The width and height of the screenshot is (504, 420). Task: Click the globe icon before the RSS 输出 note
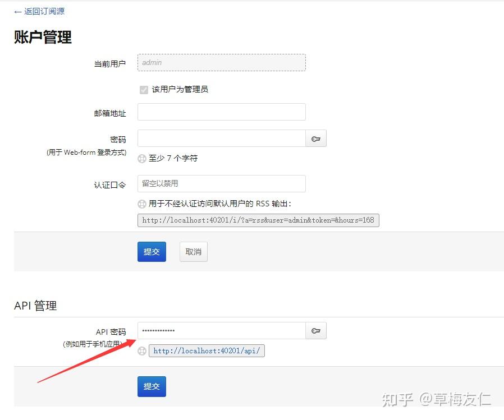pos(141,204)
